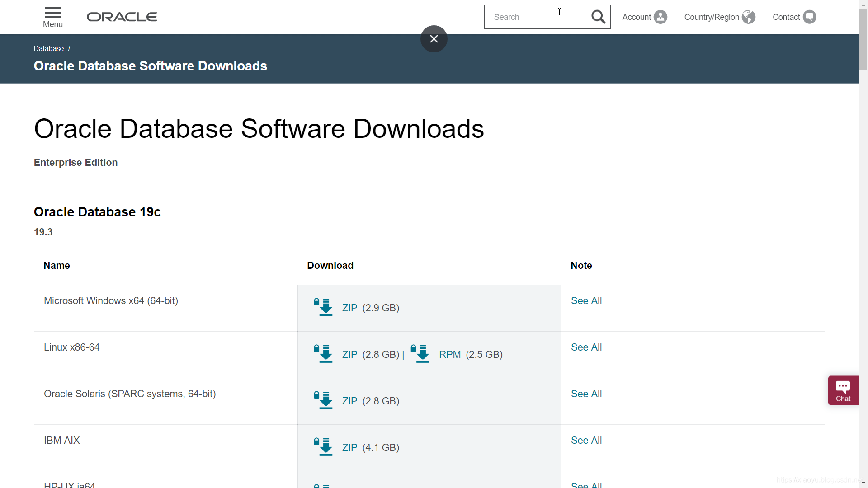This screenshot has width=868, height=488.
Task: Select the Oracle Solaris (SPARC systems, 64-bit) text
Action: pyautogui.click(x=130, y=394)
